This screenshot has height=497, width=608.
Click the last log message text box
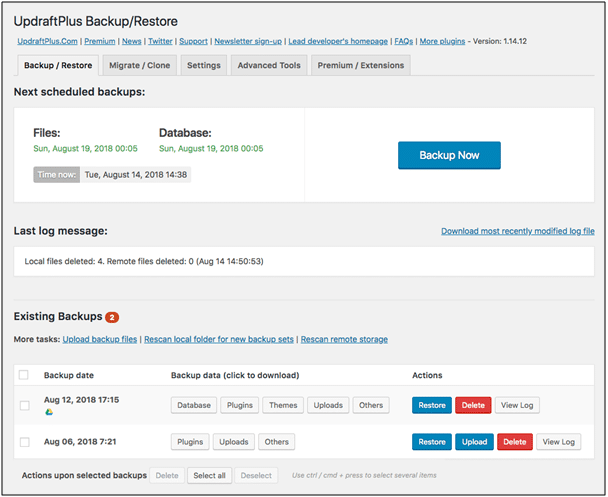click(x=304, y=261)
